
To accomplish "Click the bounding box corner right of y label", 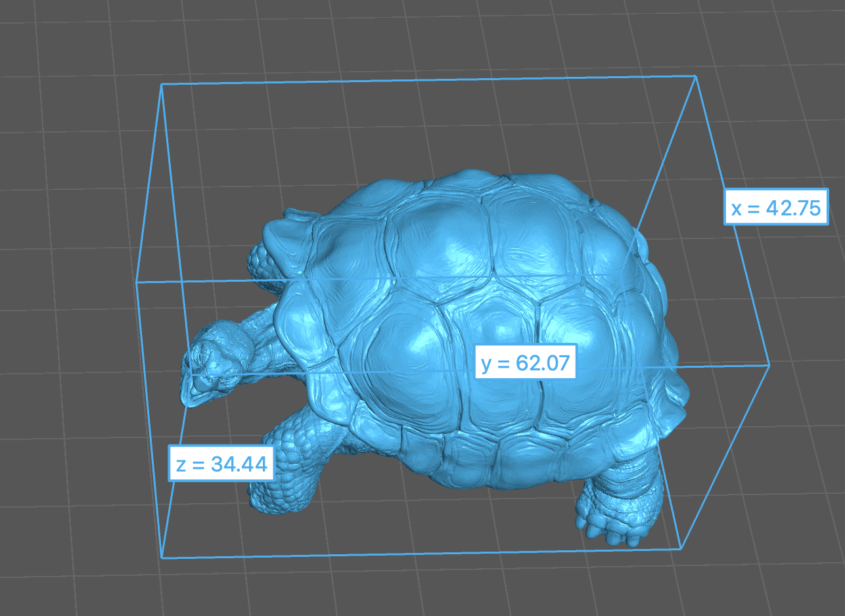I will [x=769, y=364].
